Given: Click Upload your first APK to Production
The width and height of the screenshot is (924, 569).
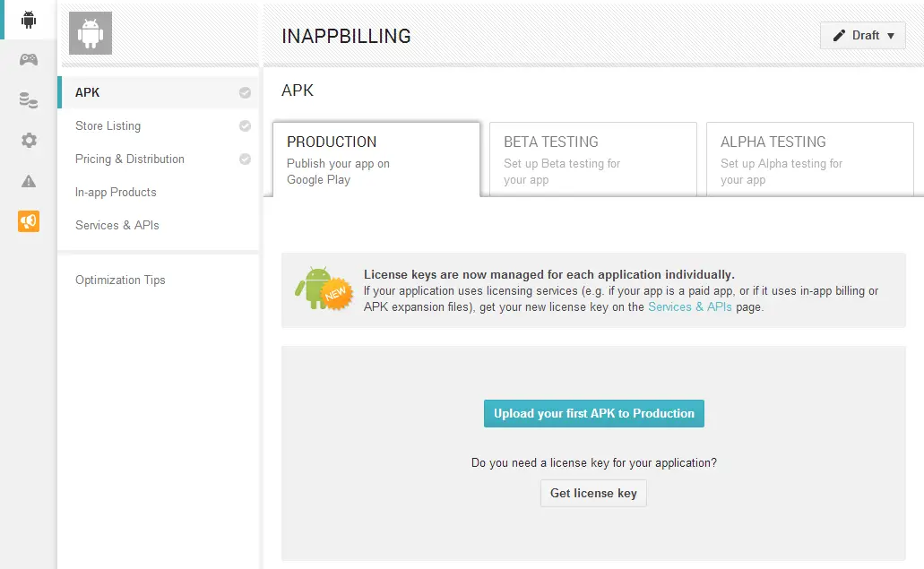Looking at the screenshot, I should [x=593, y=414].
